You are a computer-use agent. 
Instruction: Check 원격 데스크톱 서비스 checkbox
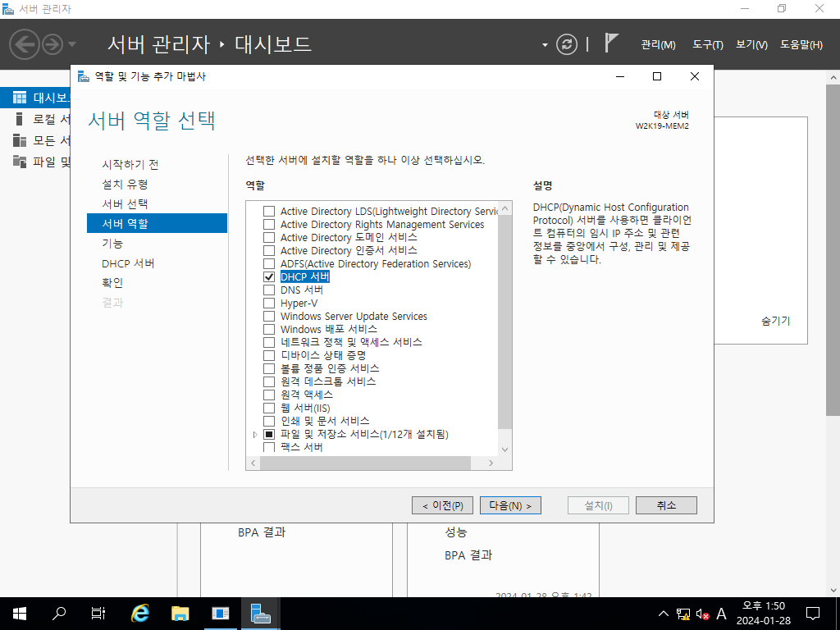click(x=269, y=381)
